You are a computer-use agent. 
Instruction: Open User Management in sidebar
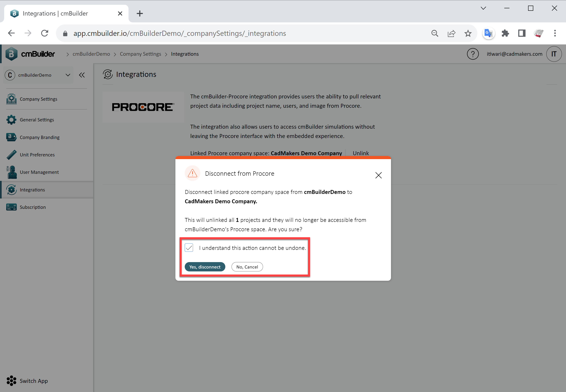pyautogui.click(x=47, y=172)
